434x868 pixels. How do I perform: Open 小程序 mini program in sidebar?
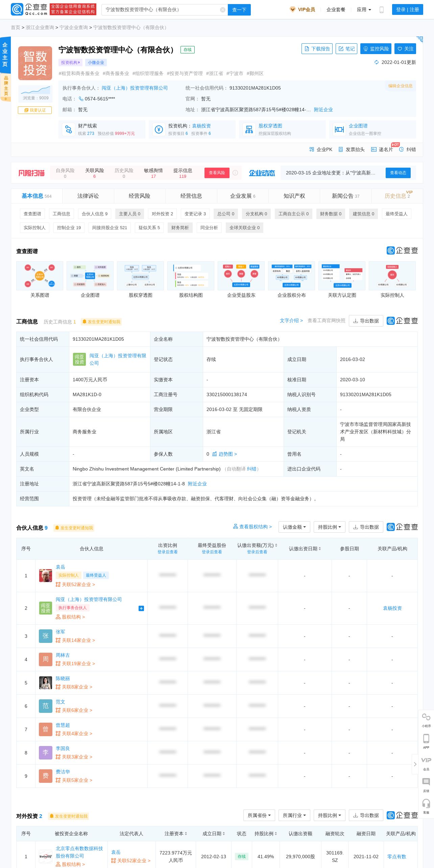point(426,720)
